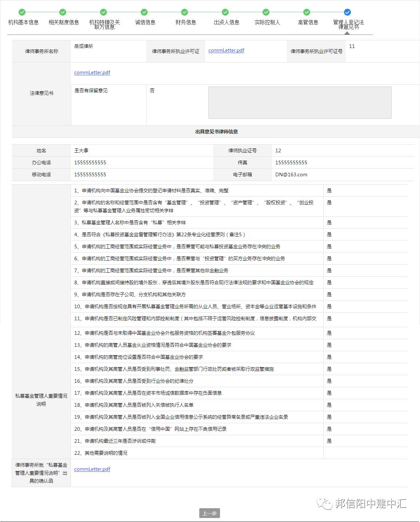Open commLetter.pdf confirmation letter at bottom
The width and height of the screenshot is (420, 522).
click(x=92, y=469)
